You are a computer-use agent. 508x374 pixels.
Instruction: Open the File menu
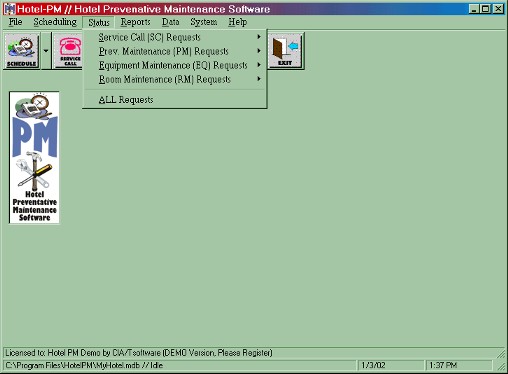coord(15,22)
